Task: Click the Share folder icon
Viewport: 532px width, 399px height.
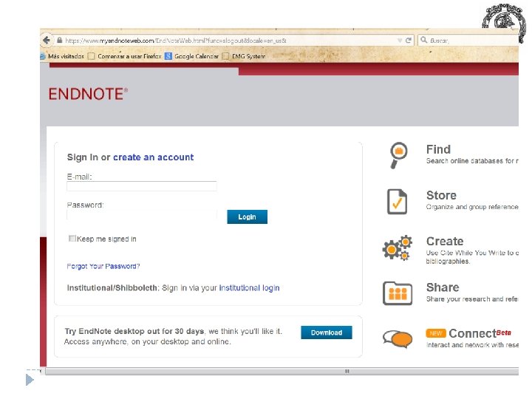Action: (x=398, y=293)
